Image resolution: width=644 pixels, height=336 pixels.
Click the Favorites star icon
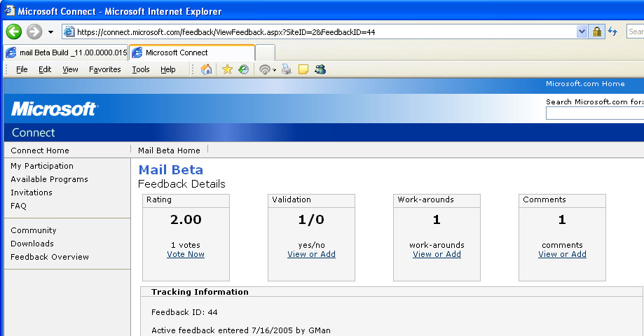point(227,69)
